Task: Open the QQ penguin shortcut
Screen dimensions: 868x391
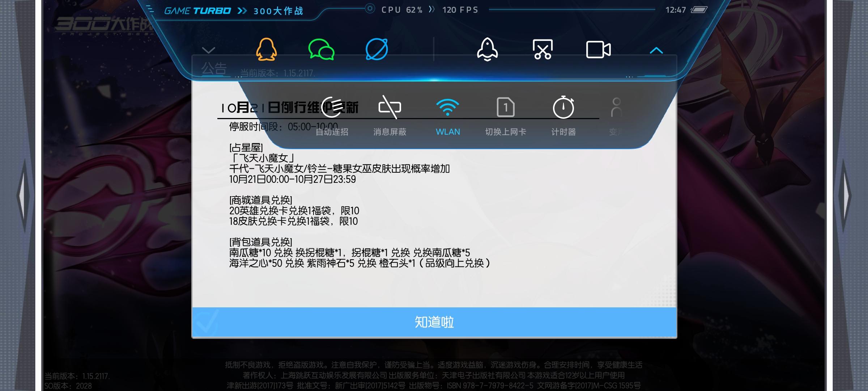Action: 267,49
